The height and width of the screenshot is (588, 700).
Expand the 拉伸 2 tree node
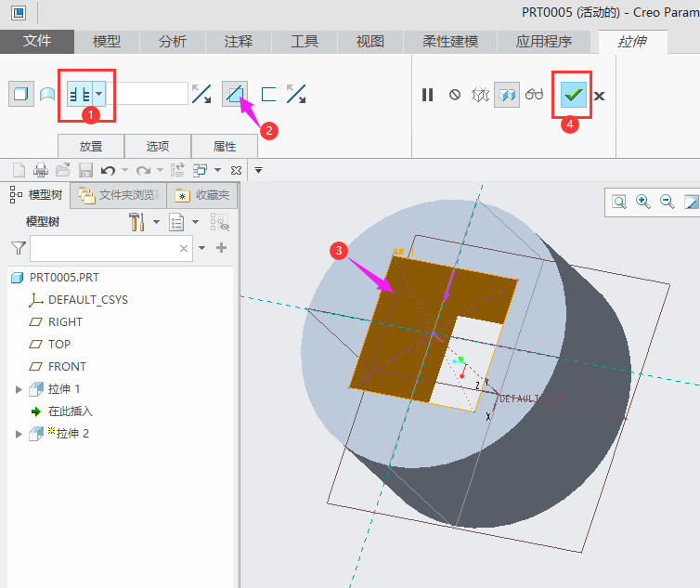19,434
